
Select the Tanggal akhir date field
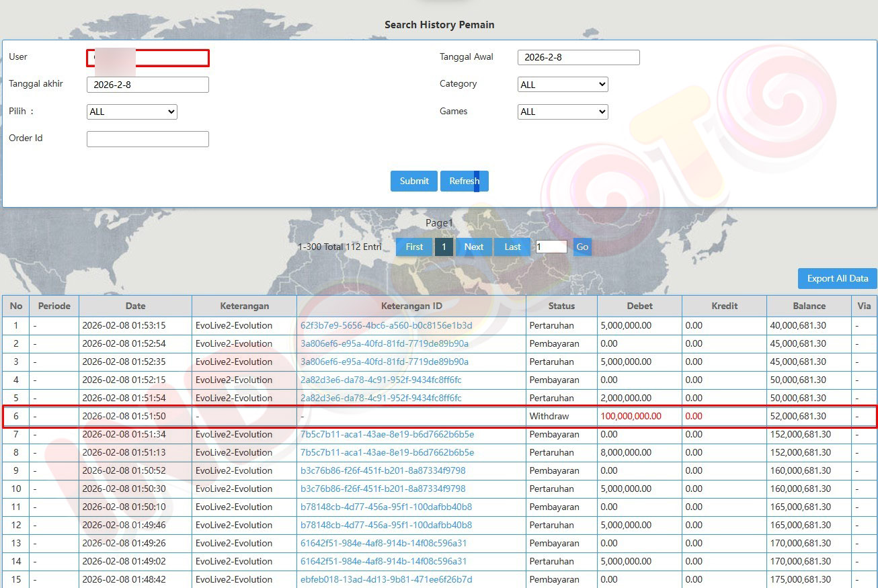[x=147, y=85]
